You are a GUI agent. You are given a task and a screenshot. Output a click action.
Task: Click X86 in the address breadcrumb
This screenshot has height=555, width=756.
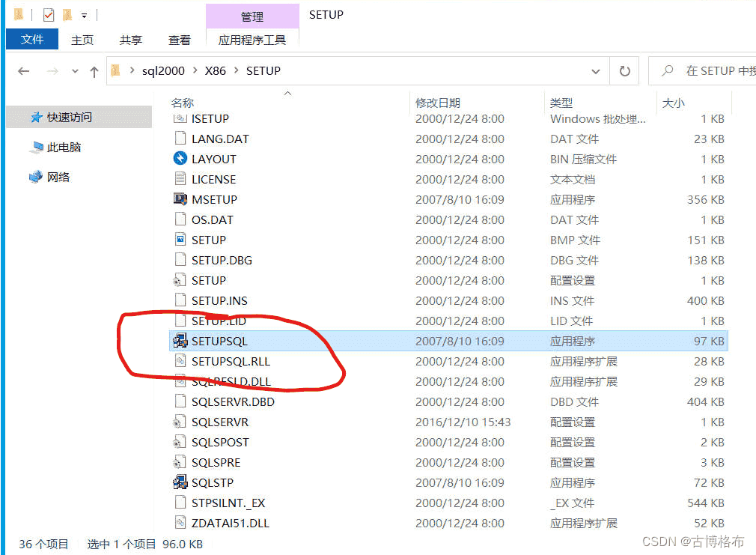pyautogui.click(x=216, y=71)
